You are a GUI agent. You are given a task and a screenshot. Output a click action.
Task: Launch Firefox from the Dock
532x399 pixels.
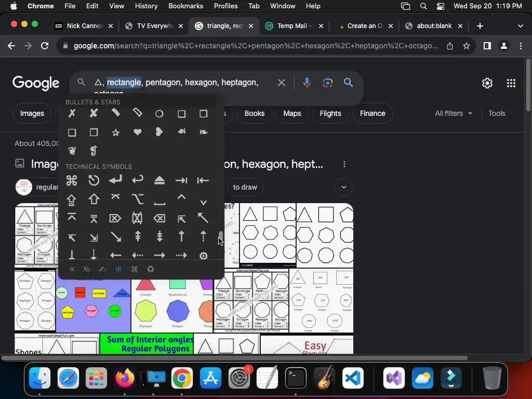tap(125, 378)
